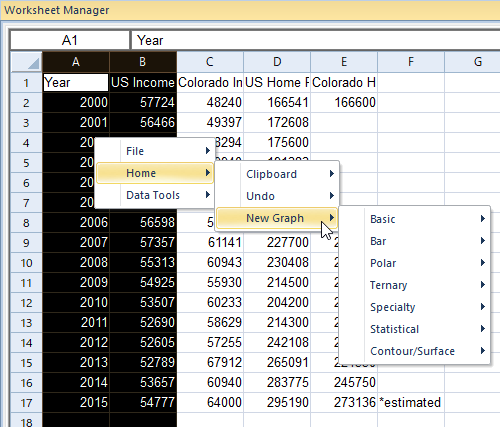Select column C header

[210, 62]
